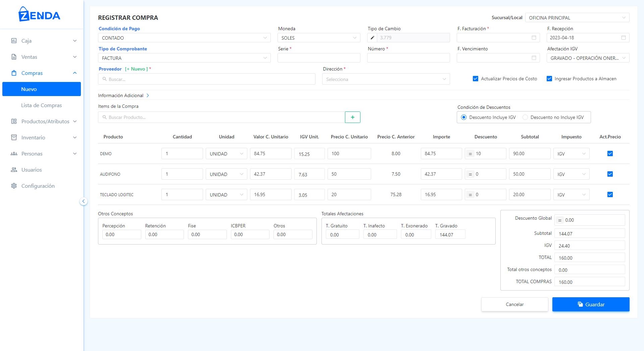Click the pencil icon beside Tipo de Cambio
The image size is (644, 351).
click(x=372, y=38)
